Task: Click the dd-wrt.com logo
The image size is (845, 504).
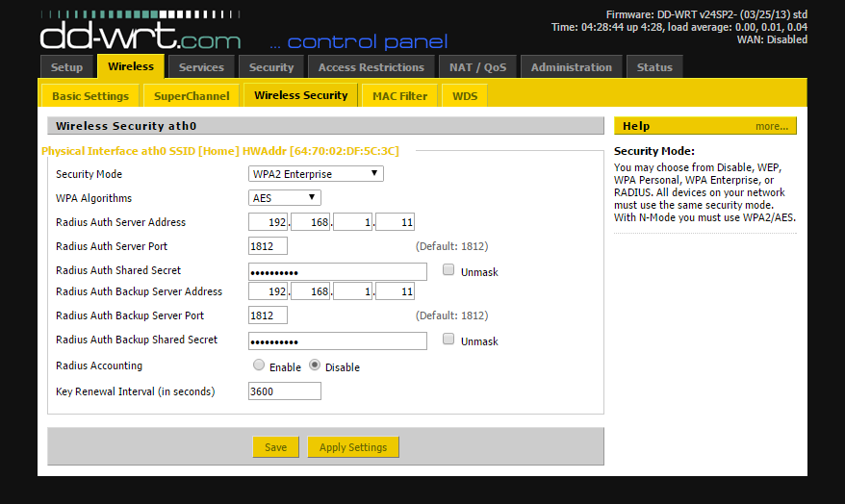Action: [x=141, y=35]
